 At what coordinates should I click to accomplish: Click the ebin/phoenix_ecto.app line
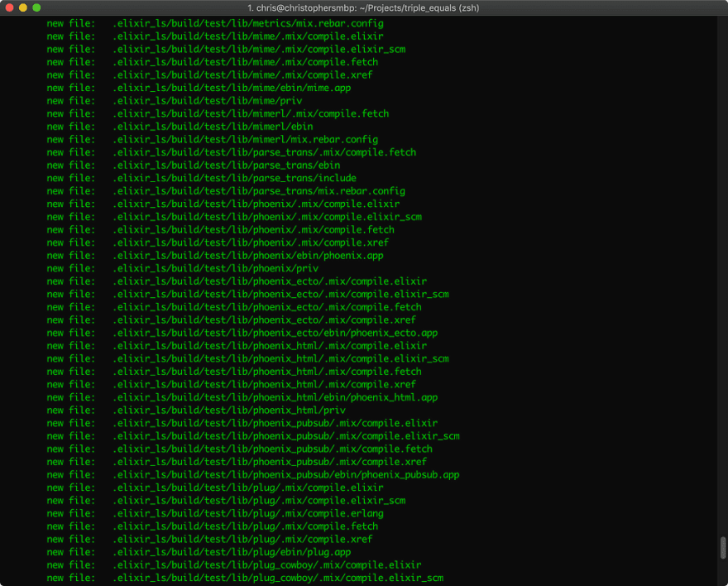pyautogui.click(x=242, y=334)
